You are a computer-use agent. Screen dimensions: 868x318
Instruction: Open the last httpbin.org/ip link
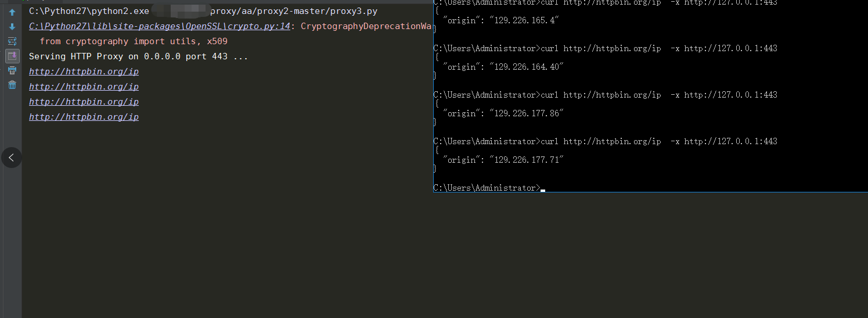84,117
